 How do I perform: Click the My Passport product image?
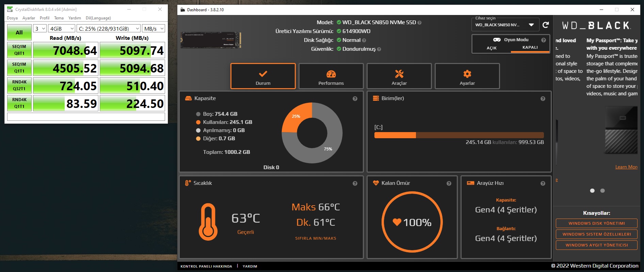(621, 130)
